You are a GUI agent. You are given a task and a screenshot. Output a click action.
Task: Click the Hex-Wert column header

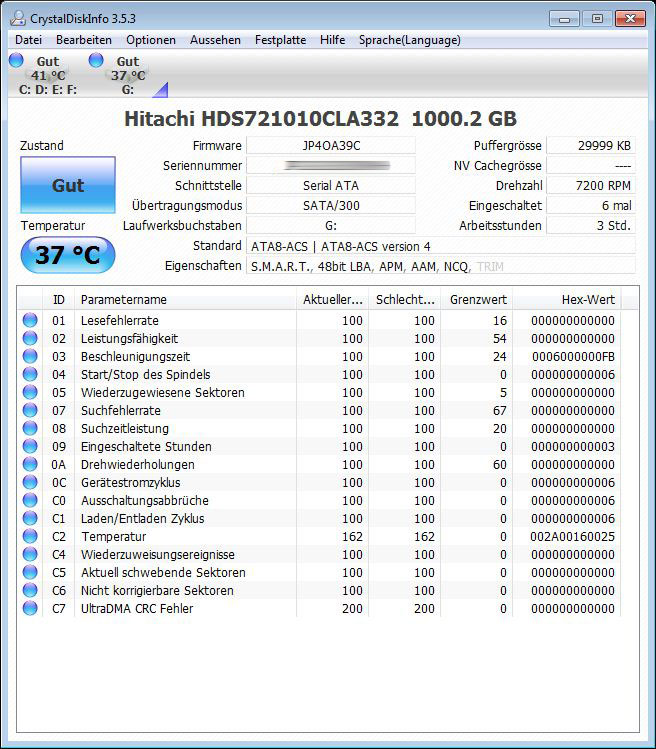pyautogui.click(x=567, y=300)
